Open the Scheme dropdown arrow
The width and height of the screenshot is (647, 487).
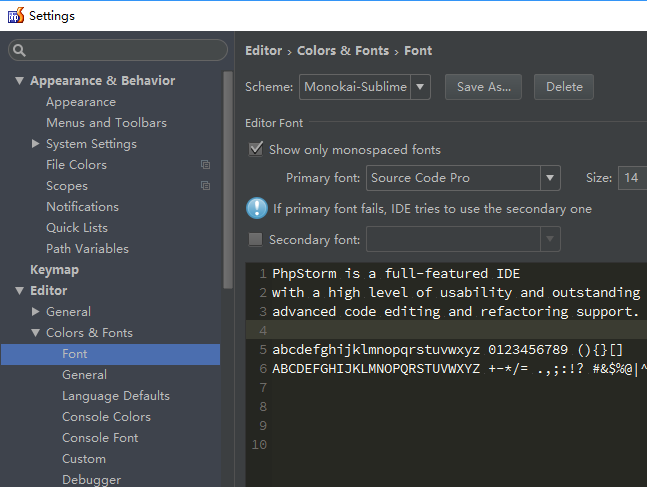[x=420, y=87]
